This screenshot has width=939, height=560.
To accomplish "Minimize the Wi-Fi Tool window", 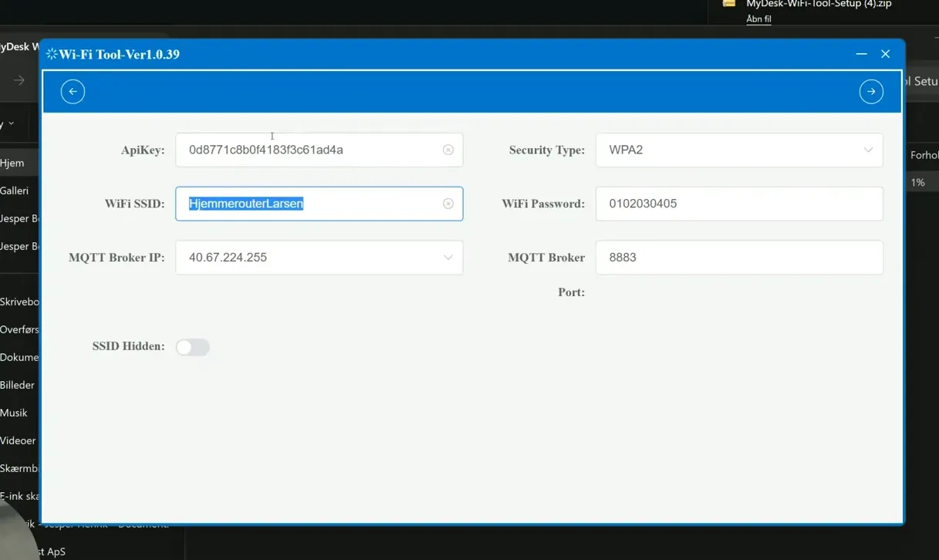I will tap(861, 54).
